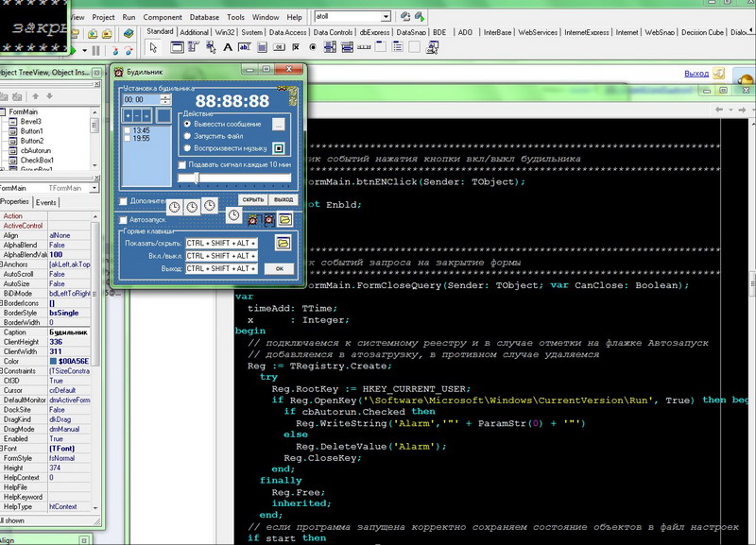Pick the Button component (OK icon)
The height and width of the screenshot is (545, 756).
[x=279, y=47]
